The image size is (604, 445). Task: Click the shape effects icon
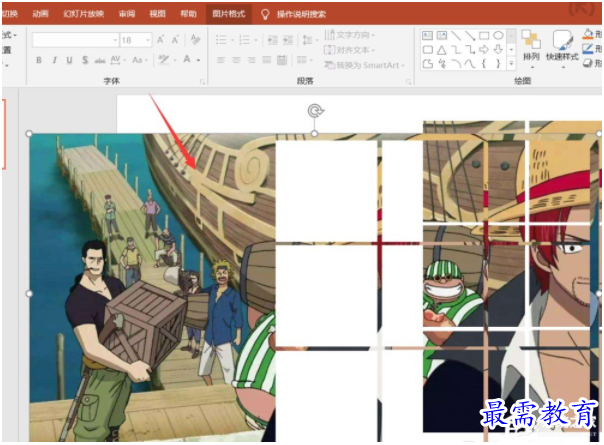[588, 64]
